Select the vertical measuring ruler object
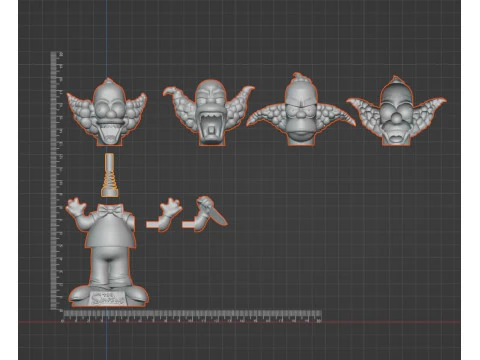Viewport: 480px width, 360px height. click(x=56, y=182)
